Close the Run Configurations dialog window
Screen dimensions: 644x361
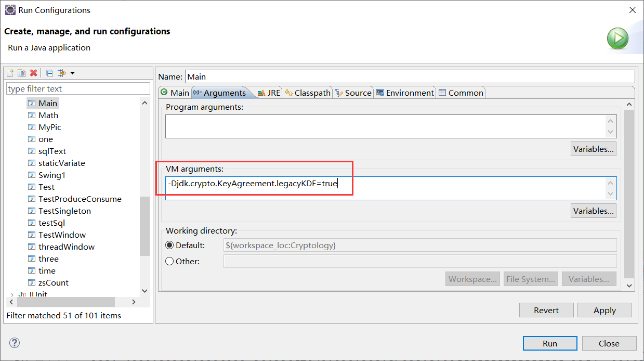tap(632, 10)
